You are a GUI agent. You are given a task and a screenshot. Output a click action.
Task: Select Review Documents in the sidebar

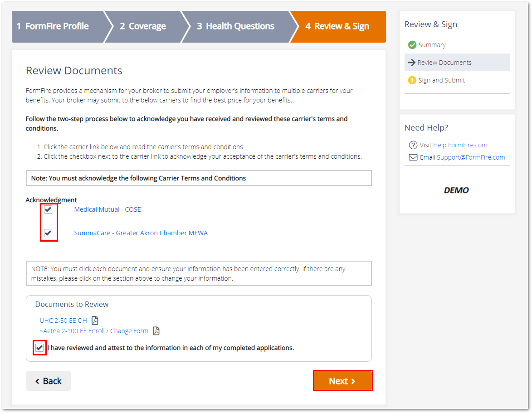(x=457, y=63)
